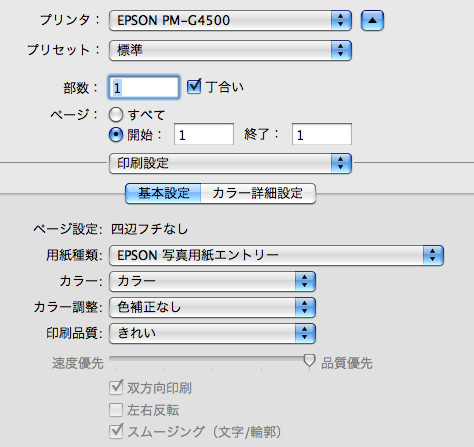Toggle the 左右反転 checkbox

116,410
